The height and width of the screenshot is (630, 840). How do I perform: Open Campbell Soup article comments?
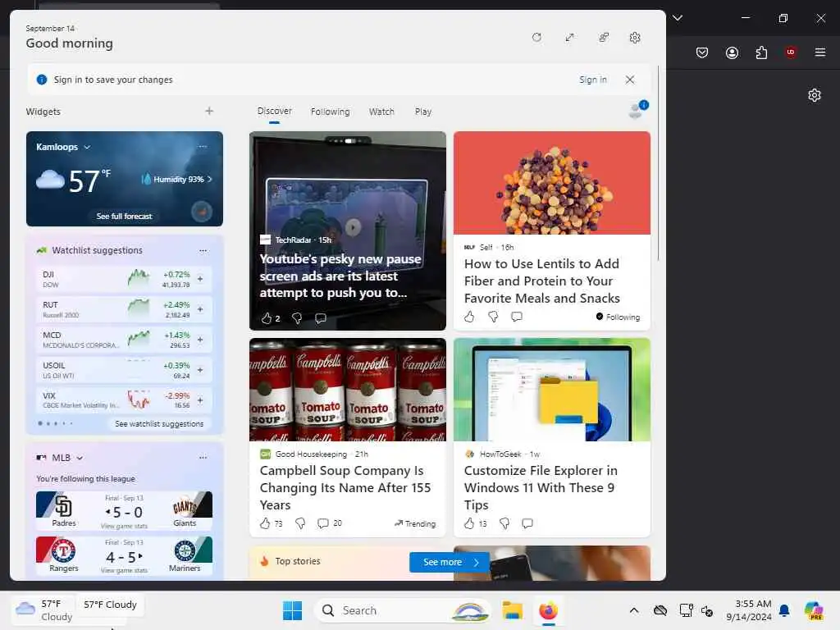click(x=323, y=523)
